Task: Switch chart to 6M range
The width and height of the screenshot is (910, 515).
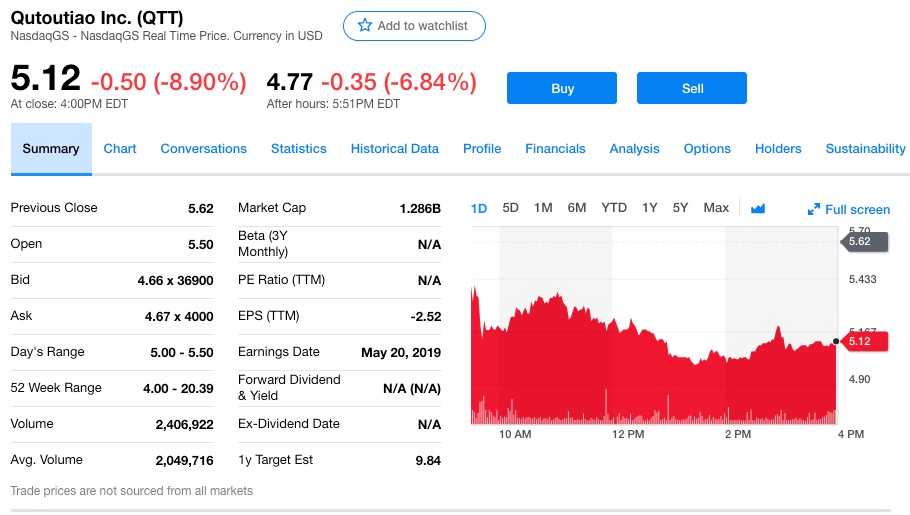Action: (x=576, y=208)
